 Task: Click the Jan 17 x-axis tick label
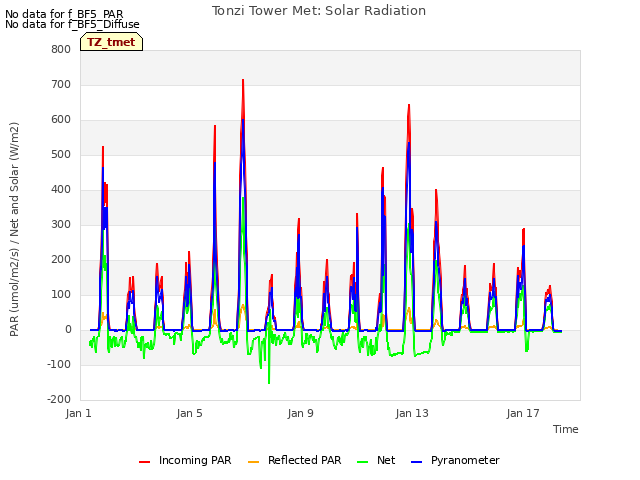tap(523, 413)
